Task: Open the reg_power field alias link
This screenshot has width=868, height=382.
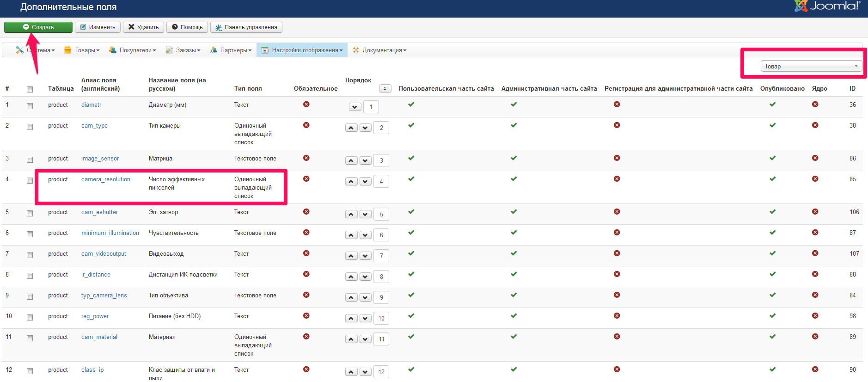Action: click(x=95, y=316)
